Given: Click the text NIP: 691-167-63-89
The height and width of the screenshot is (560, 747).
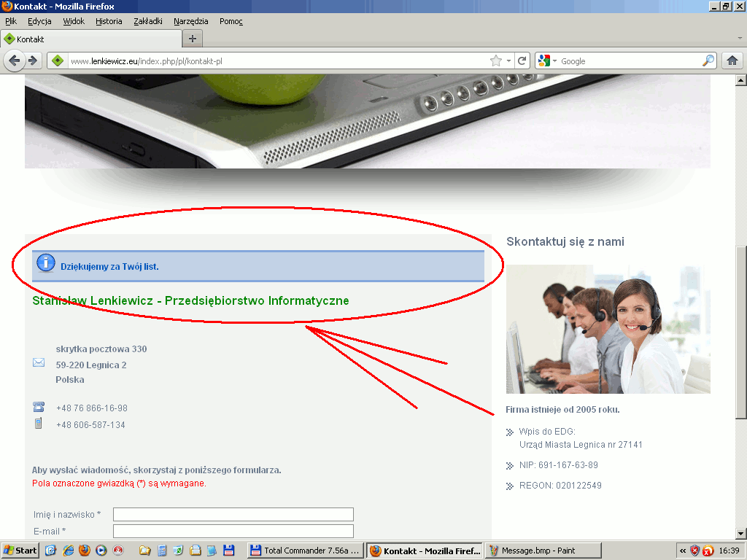Looking at the screenshot, I should tap(558, 464).
